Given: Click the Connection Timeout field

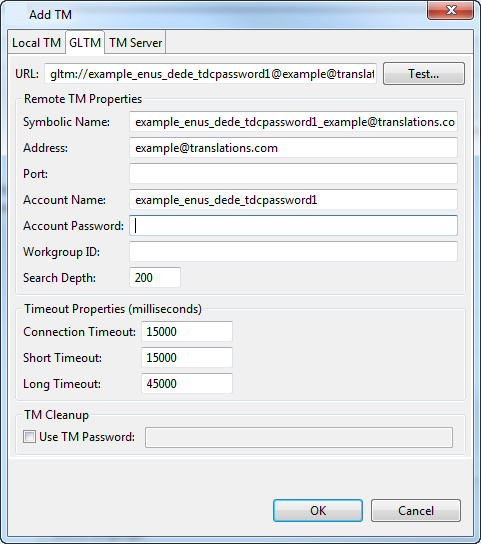Looking at the screenshot, I should pyautogui.click(x=187, y=331).
